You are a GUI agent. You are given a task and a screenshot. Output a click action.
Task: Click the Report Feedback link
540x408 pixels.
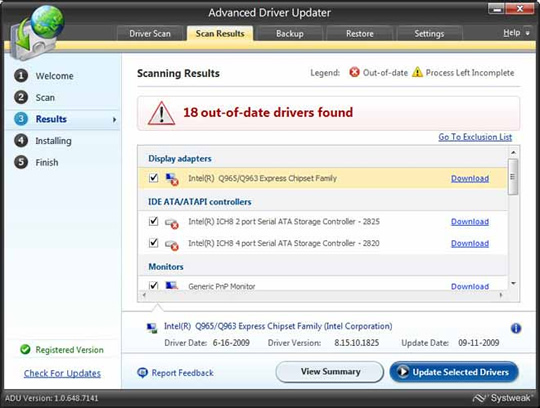[183, 373]
